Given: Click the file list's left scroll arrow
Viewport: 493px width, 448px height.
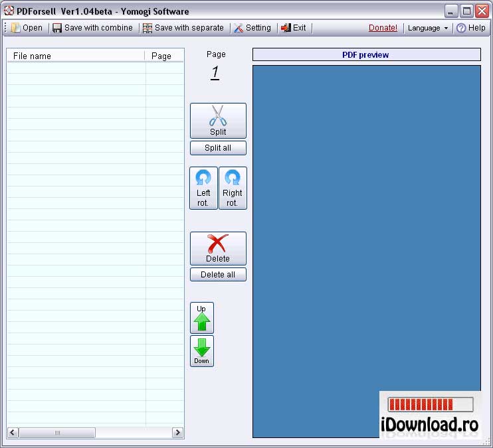Looking at the screenshot, I should (x=13, y=433).
